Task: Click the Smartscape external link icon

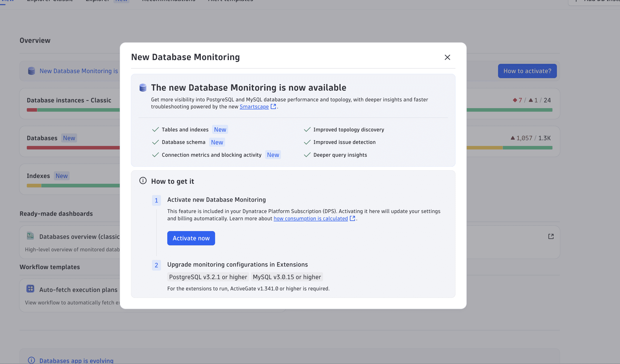Action: (273, 106)
